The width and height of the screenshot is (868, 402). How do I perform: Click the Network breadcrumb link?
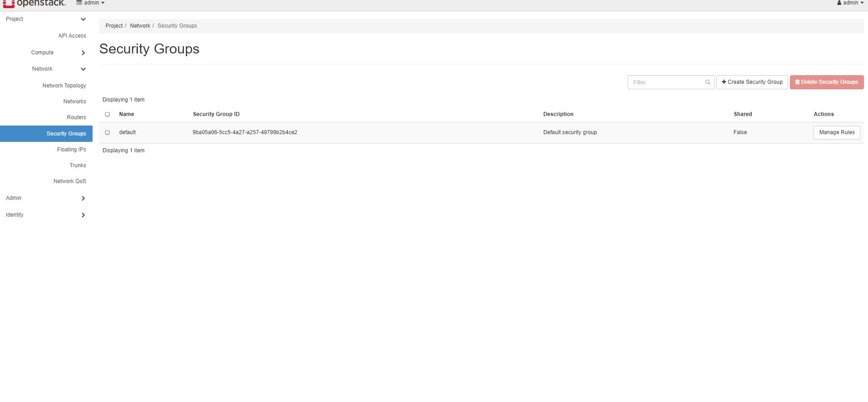pos(140,26)
